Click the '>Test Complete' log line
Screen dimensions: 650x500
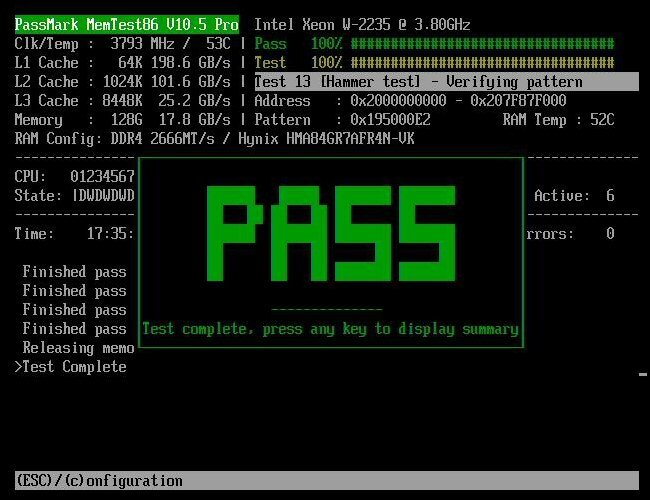click(x=70, y=367)
